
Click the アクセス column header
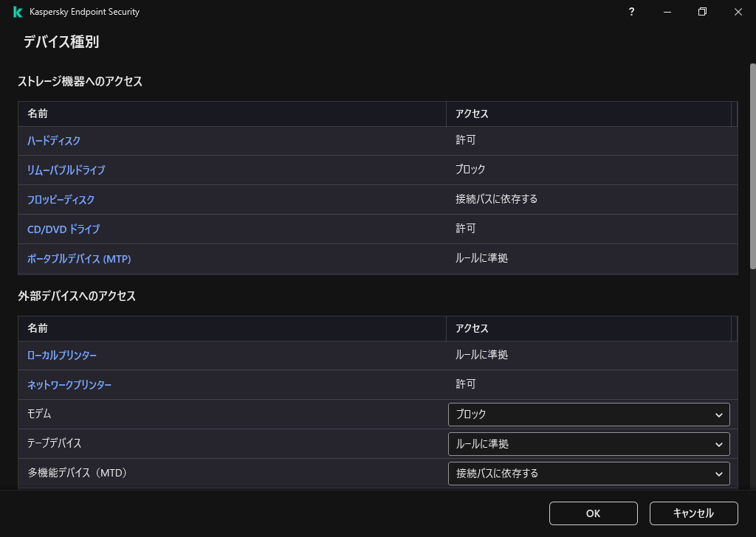click(x=470, y=114)
